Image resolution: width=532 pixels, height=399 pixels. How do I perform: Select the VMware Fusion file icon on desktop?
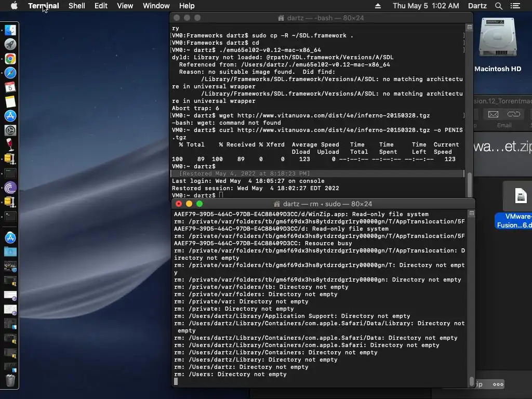[x=521, y=196]
